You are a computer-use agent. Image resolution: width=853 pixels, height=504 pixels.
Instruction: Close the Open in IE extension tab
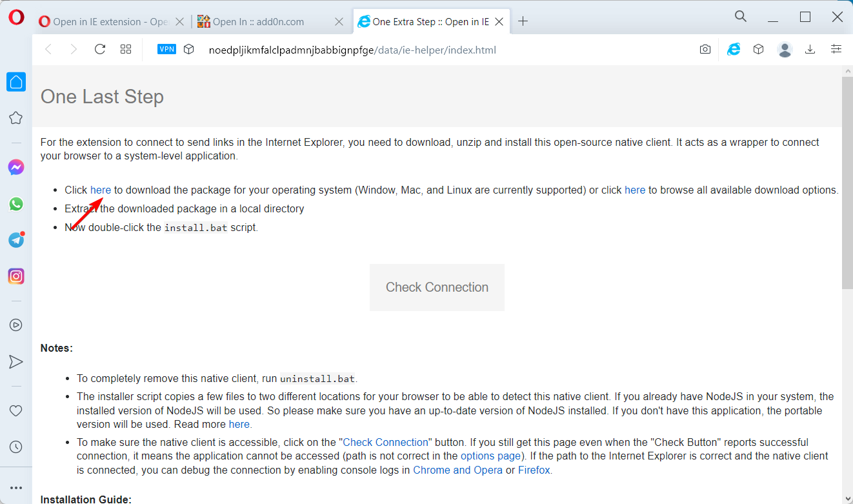(x=179, y=22)
